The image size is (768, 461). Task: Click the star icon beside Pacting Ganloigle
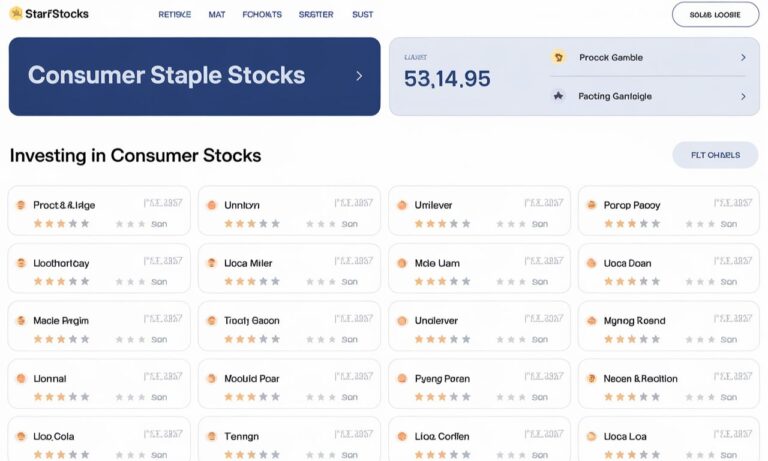point(558,96)
